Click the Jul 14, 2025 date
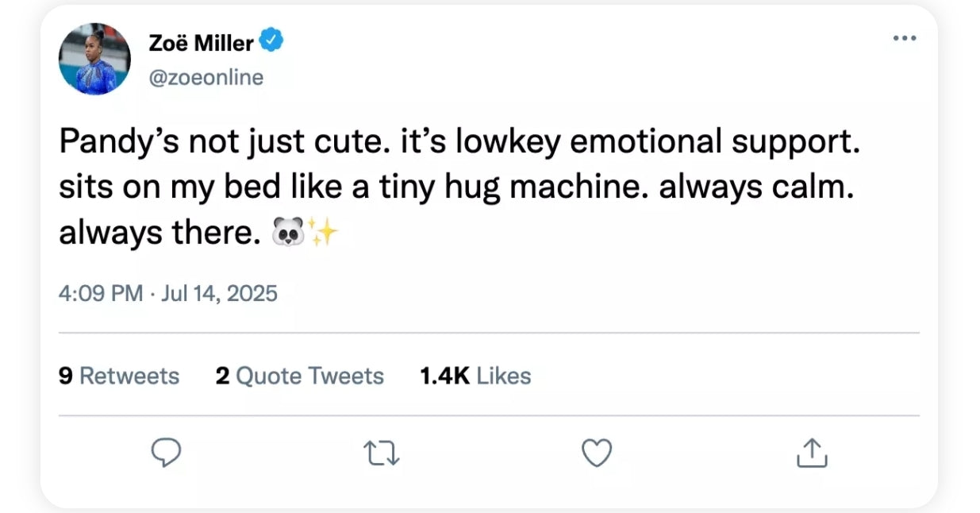The height and width of the screenshot is (513, 980). click(219, 294)
